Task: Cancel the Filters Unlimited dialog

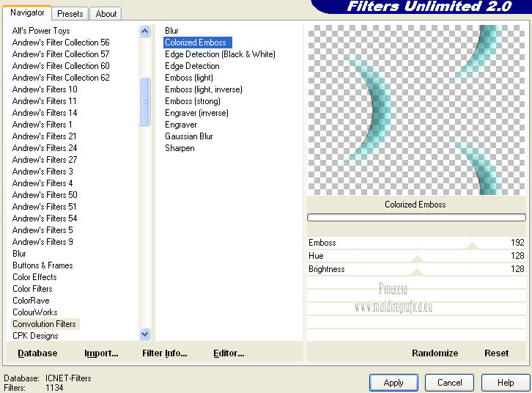Action: point(449,383)
